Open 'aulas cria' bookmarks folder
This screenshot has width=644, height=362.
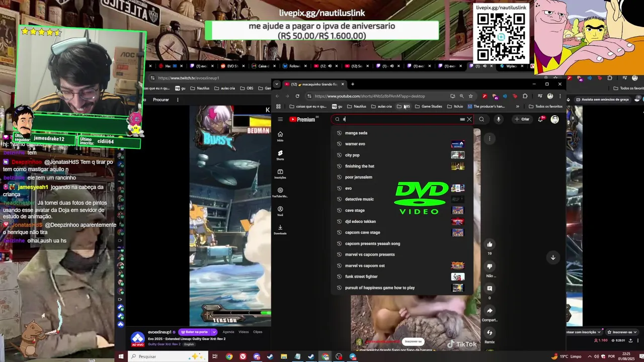pyautogui.click(x=381, y=106)
